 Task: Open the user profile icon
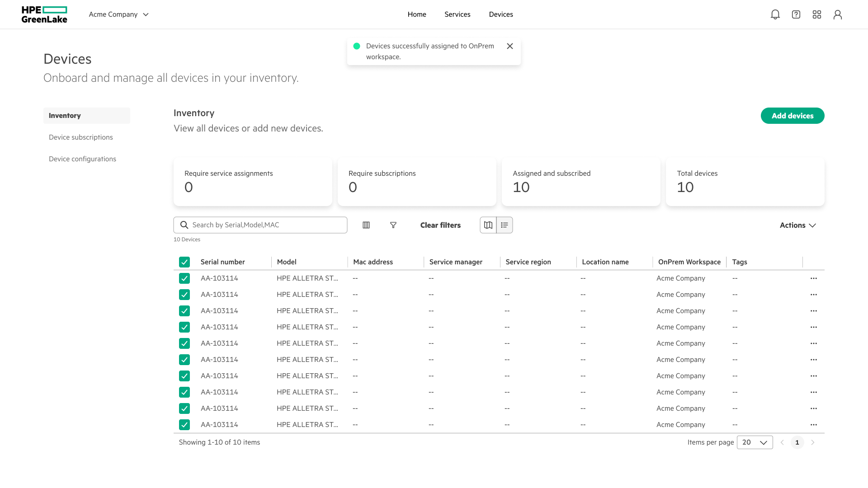pos(838,14)
